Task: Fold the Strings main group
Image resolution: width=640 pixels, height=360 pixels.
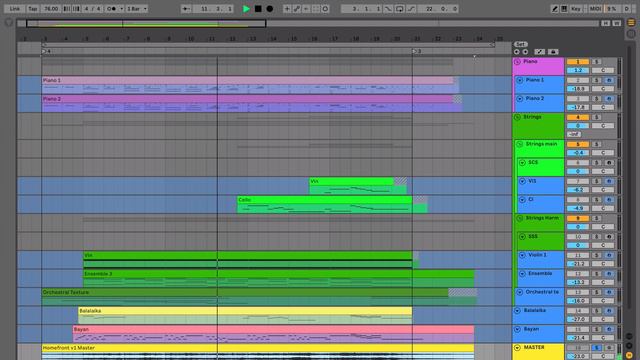Action: [520, 144]
